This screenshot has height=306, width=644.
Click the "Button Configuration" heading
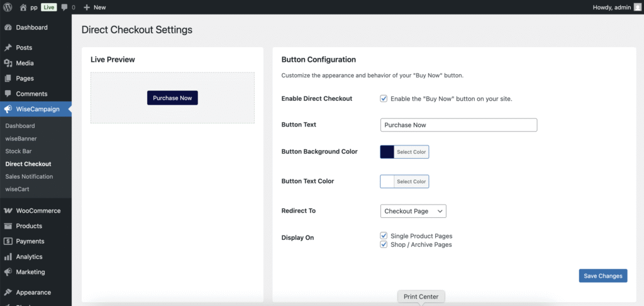pos(319,60)
